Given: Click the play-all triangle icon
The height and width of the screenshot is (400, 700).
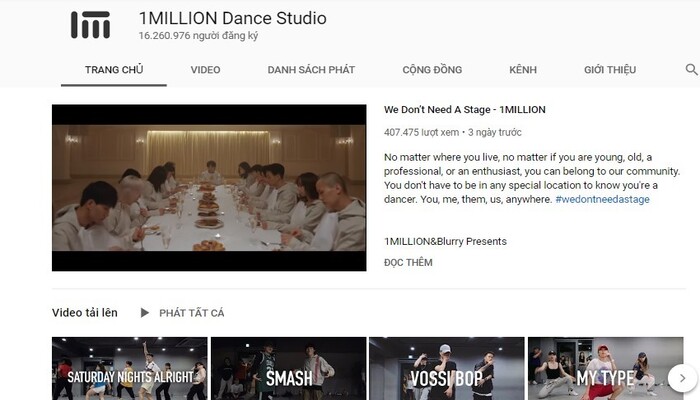Looking at the screenshot, I should click(145, 313).
